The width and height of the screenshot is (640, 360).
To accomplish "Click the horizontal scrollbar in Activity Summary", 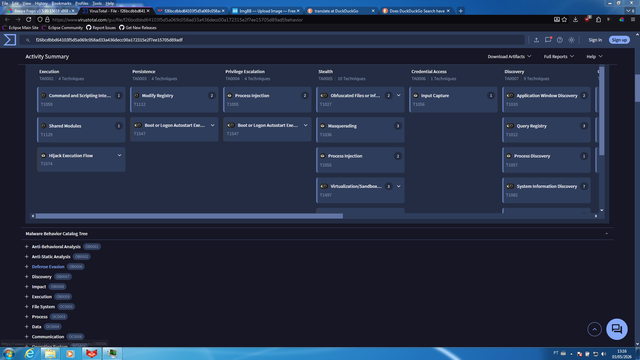I will (189, 216).
